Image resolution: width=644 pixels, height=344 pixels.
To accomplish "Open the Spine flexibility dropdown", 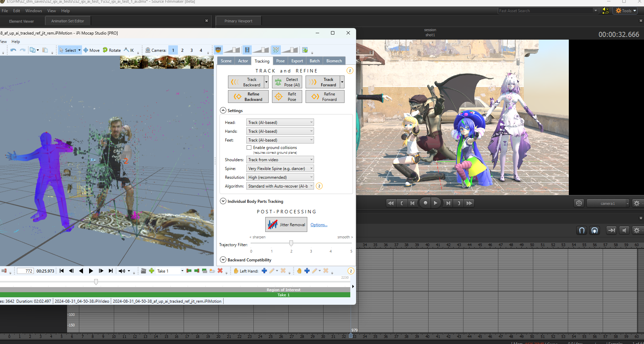I will click(x=280, y=169).
